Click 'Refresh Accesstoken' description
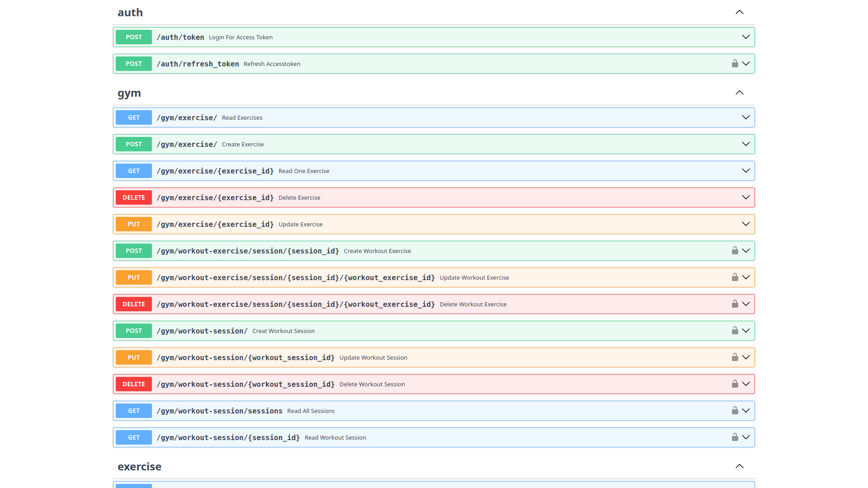 [x=272, y=64]
